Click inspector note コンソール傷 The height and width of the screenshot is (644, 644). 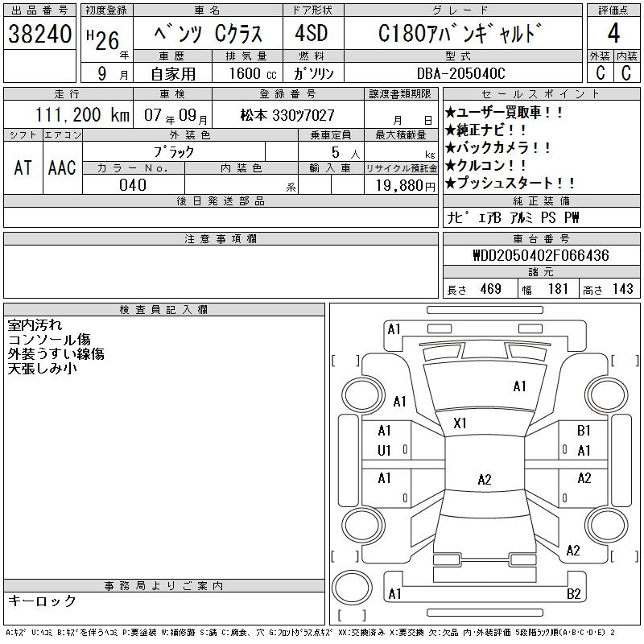pos(49,339)
